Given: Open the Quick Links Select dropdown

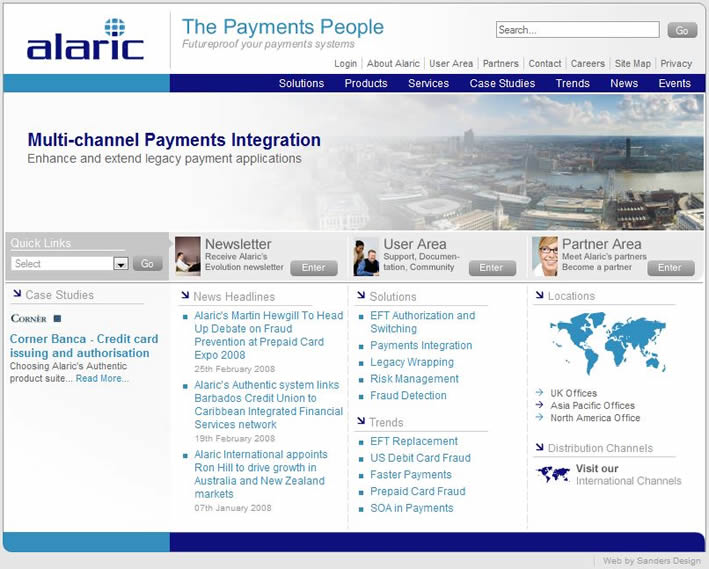Looking at the screenshot, I should [70, 263].
